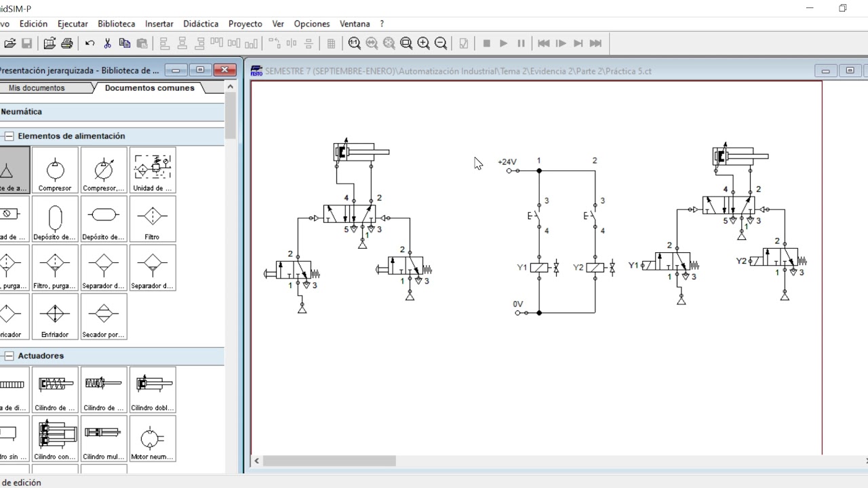The width and height of the screenshot is (868, 488).
Task: Switch to Mis documentos tab
Action: (37, 88)
